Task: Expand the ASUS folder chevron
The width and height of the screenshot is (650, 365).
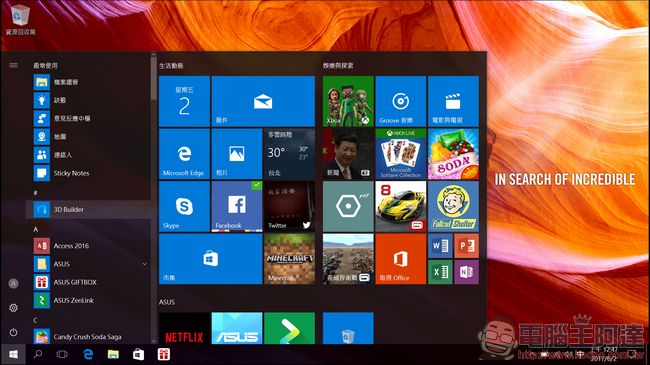Action: [x=144, y=264]
